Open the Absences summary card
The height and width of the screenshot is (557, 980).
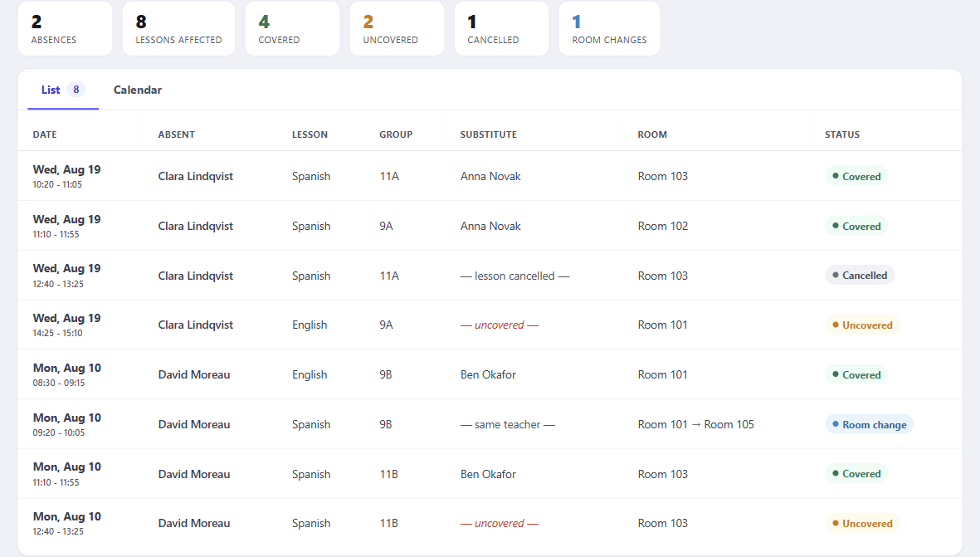pos(65,29)
